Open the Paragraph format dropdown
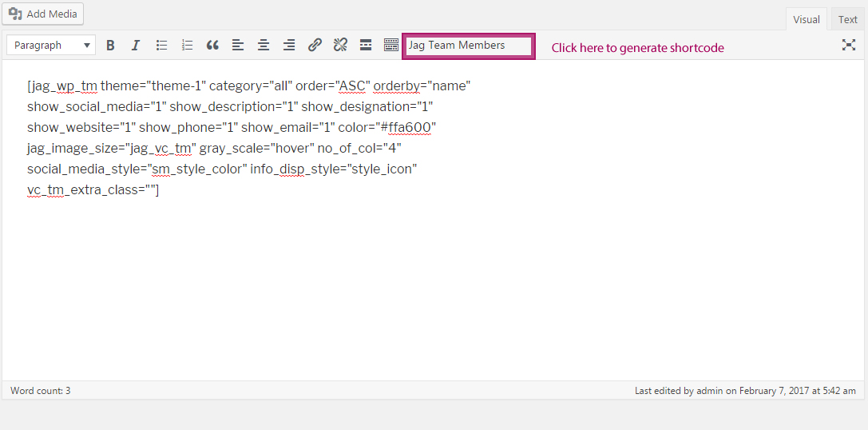The width and height of the screenshot is (868, 430). 51,46
